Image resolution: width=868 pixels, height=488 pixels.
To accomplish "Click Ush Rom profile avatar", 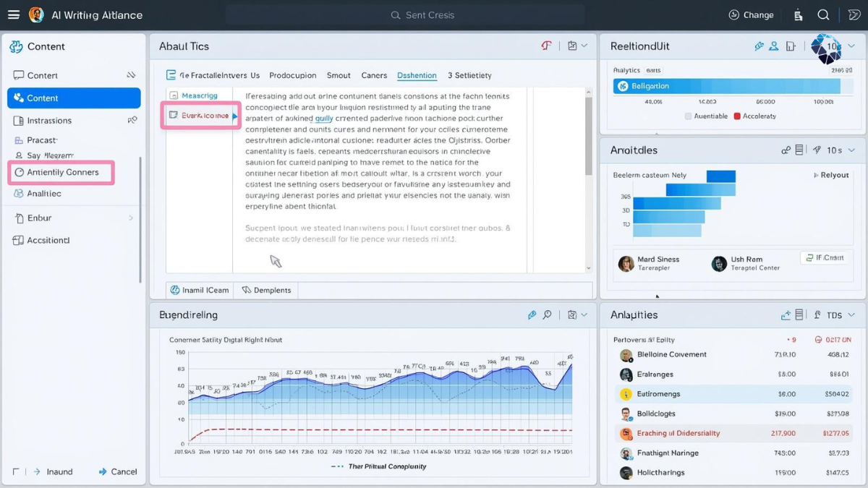I will (719, 263).
